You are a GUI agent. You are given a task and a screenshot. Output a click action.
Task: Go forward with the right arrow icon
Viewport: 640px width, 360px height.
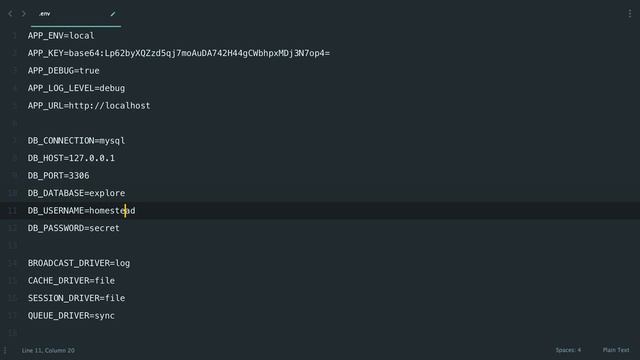coord(23,14)
